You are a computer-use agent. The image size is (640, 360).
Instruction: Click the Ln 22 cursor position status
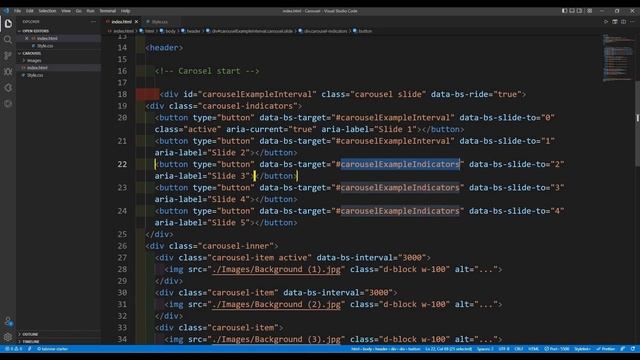click(449, 349)
